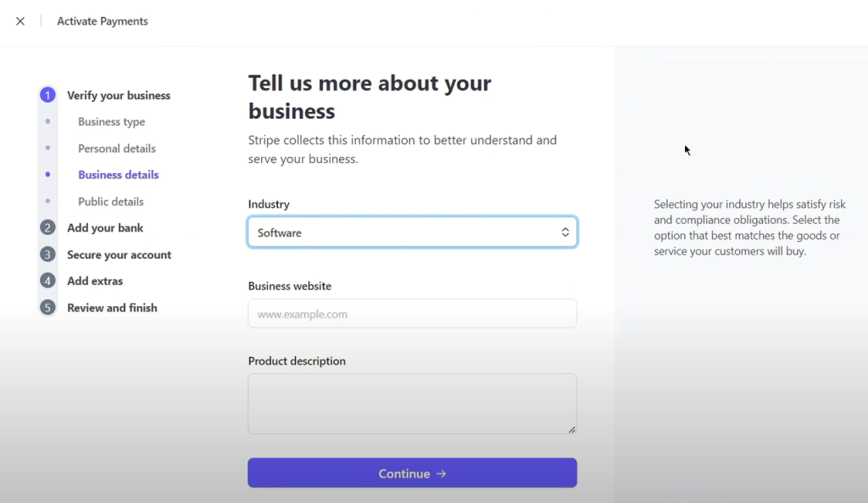Image resolution: width=868 pixels, height=503 pixels.
Task: Click step 4 circle icon beside Add extras
Action: (x=48, y=281)
